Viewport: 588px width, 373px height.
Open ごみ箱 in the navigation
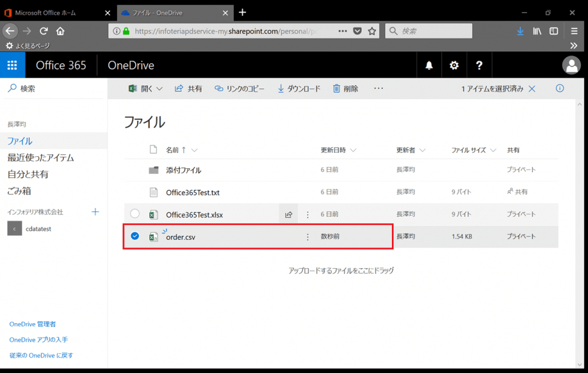click(19, 191)
